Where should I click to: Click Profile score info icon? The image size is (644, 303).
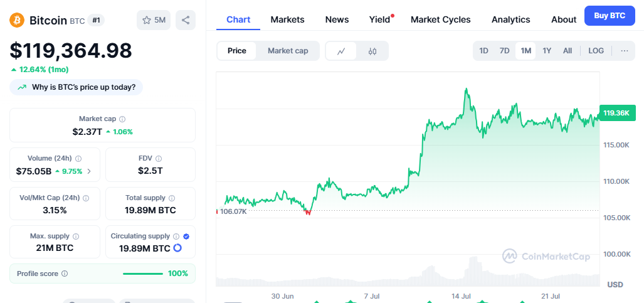click(65, 274)
